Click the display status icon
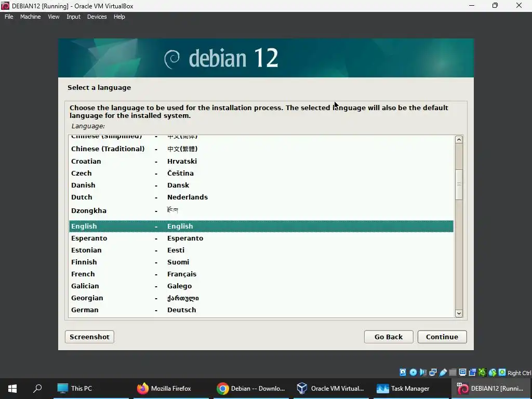 point(462,372)
